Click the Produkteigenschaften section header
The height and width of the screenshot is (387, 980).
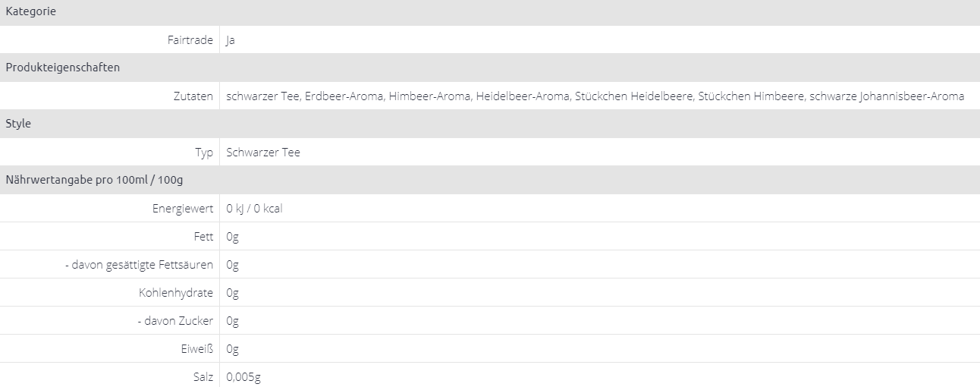pos(63,68)
